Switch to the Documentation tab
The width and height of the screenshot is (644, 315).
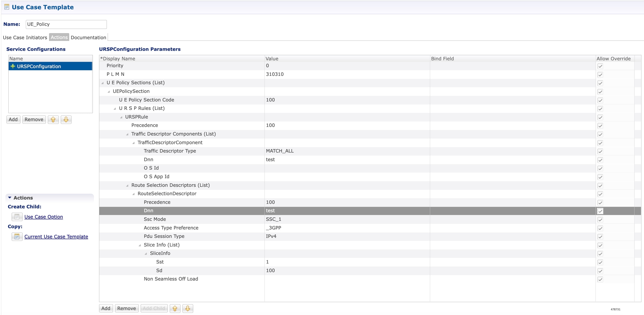(88, 37)
